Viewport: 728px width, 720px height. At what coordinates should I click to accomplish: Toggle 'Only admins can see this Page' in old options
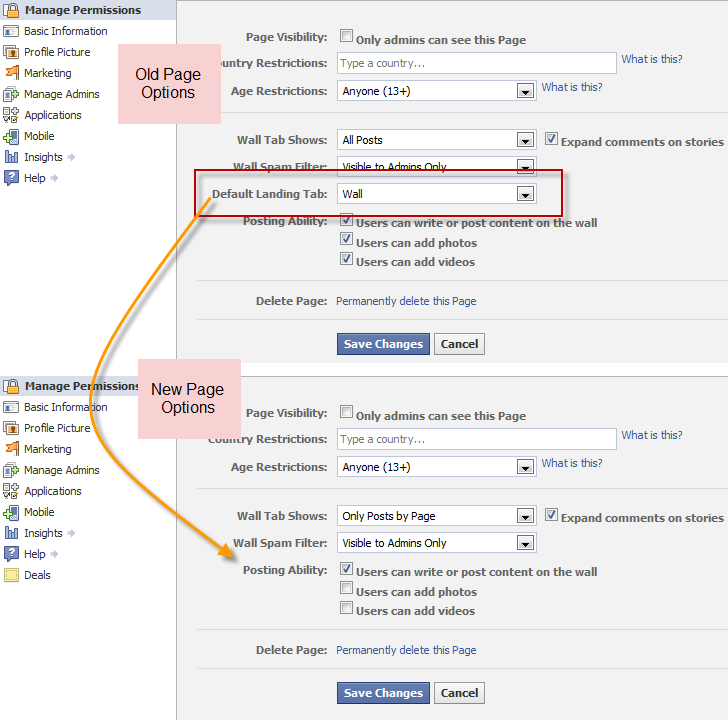[x=346, y=36]
